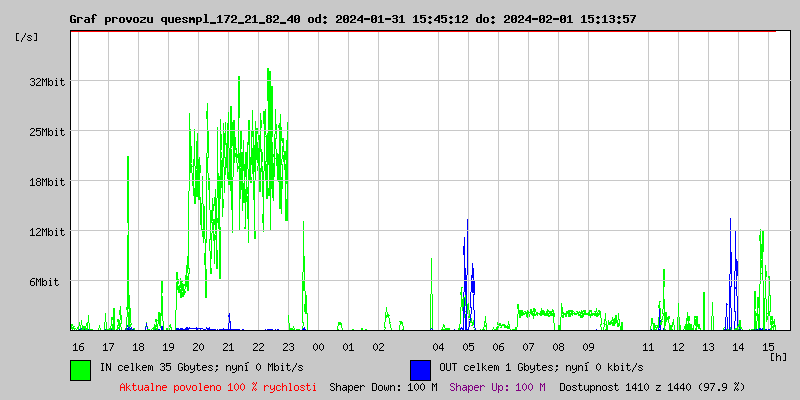800x400 pixels.
Task: Click the purple 'Shaper Up: 100 M' text
Action: tap(497, 387)
